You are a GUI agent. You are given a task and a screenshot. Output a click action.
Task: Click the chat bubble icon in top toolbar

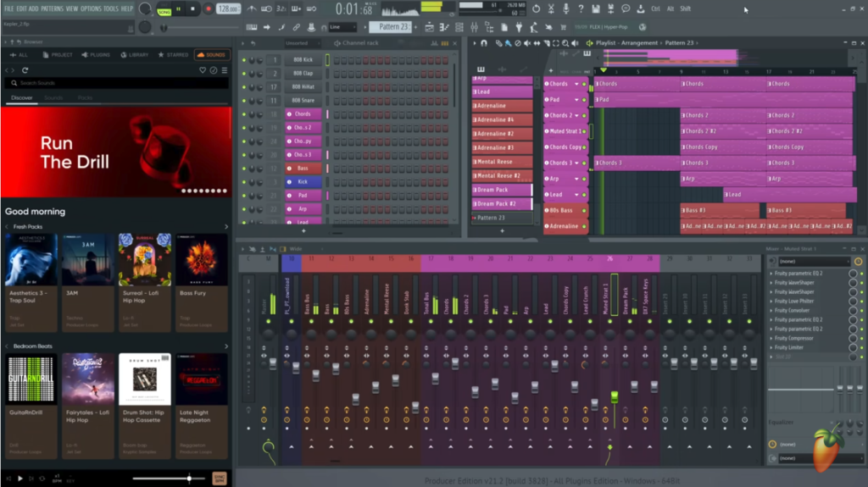(626, 8)
